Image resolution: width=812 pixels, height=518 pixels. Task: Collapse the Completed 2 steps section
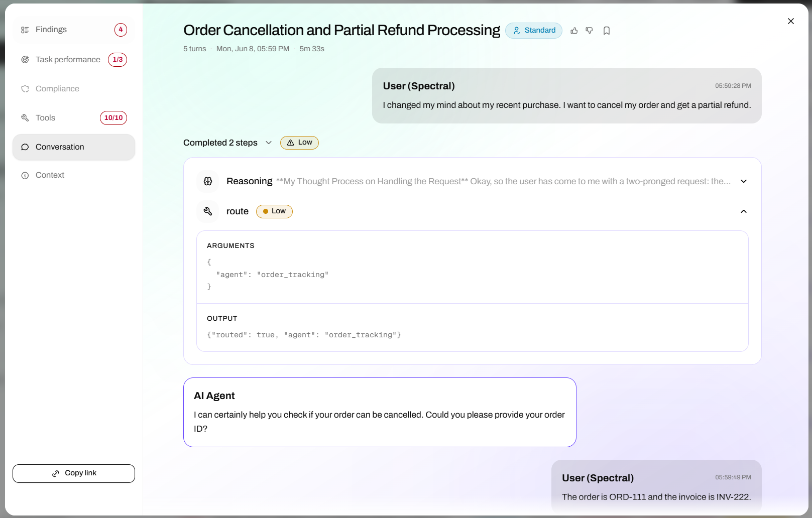point(269,143)
